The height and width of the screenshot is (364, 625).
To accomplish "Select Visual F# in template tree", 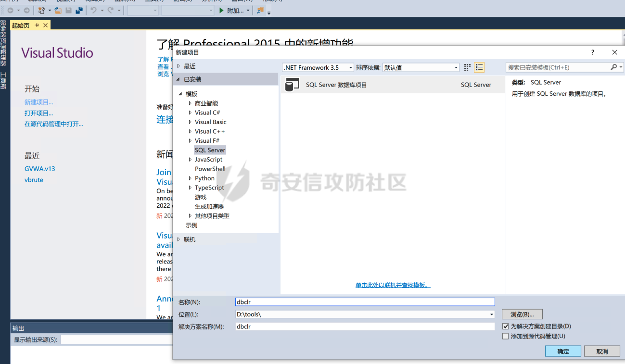I will click(x=207, y=141).
